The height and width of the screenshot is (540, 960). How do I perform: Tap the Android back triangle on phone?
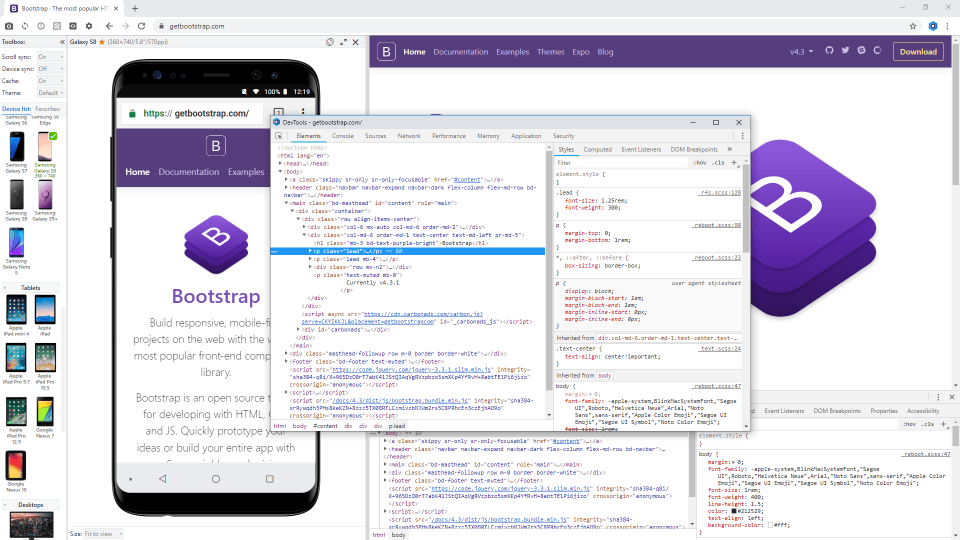162,479
